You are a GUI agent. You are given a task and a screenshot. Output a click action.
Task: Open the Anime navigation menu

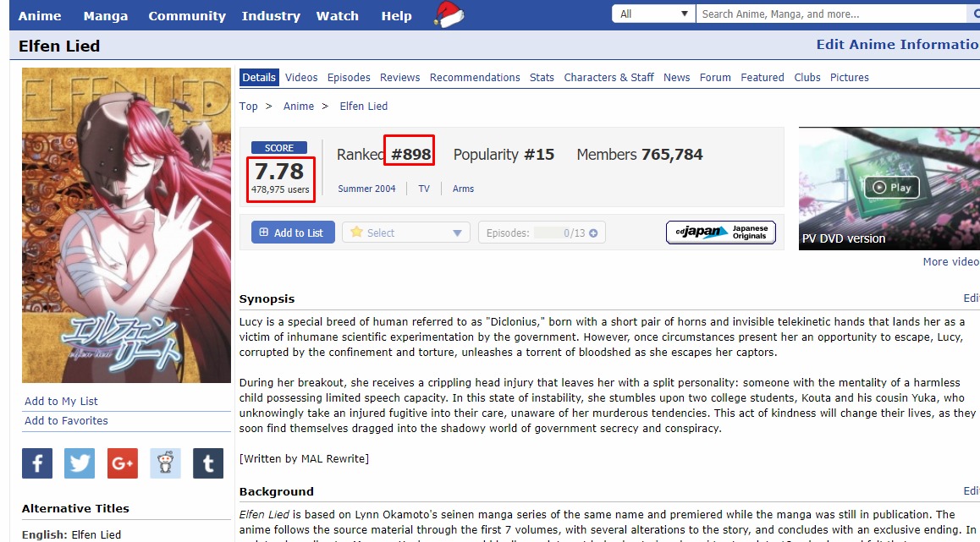[40, 16]
